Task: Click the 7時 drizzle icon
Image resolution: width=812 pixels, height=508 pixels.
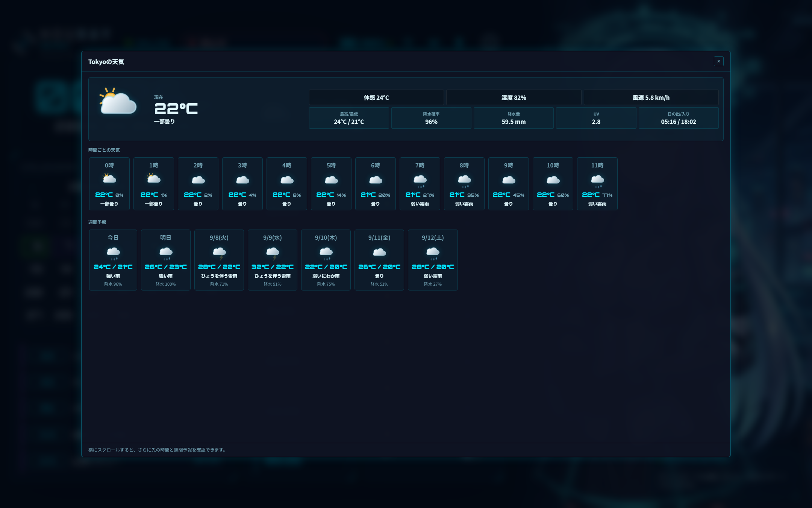Action: [420, 181]
